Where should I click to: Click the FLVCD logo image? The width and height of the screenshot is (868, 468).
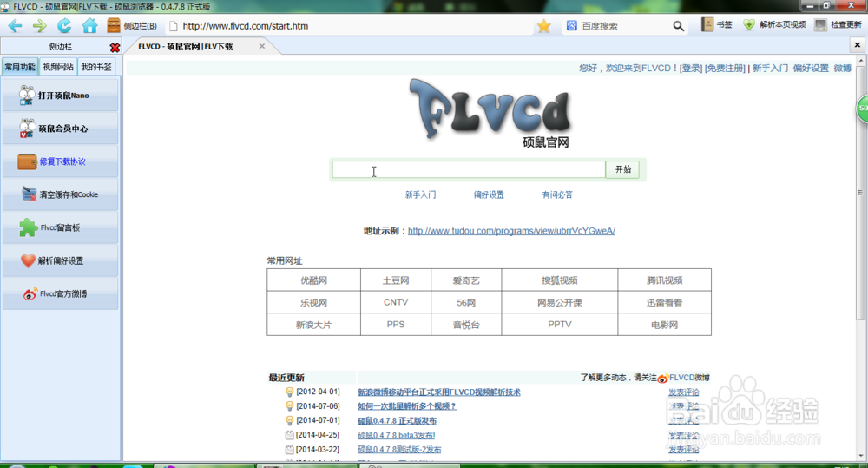(x=490, y=113)
